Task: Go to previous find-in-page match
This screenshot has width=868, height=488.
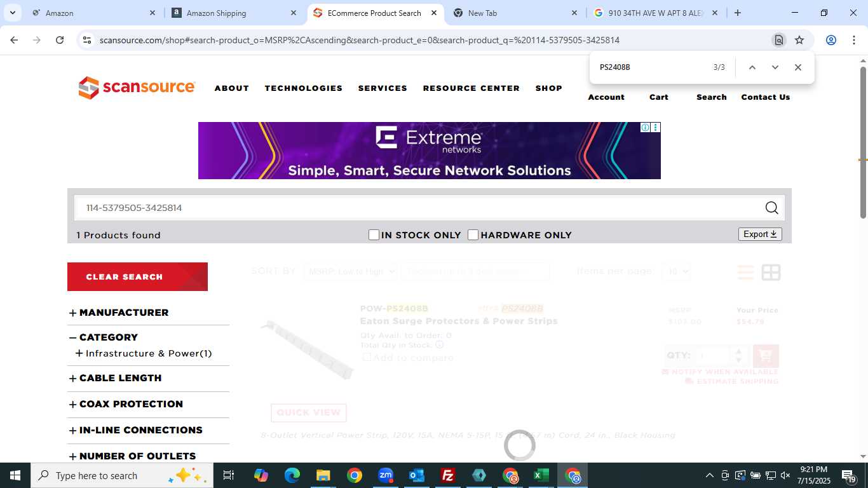Action: (752, 67)
